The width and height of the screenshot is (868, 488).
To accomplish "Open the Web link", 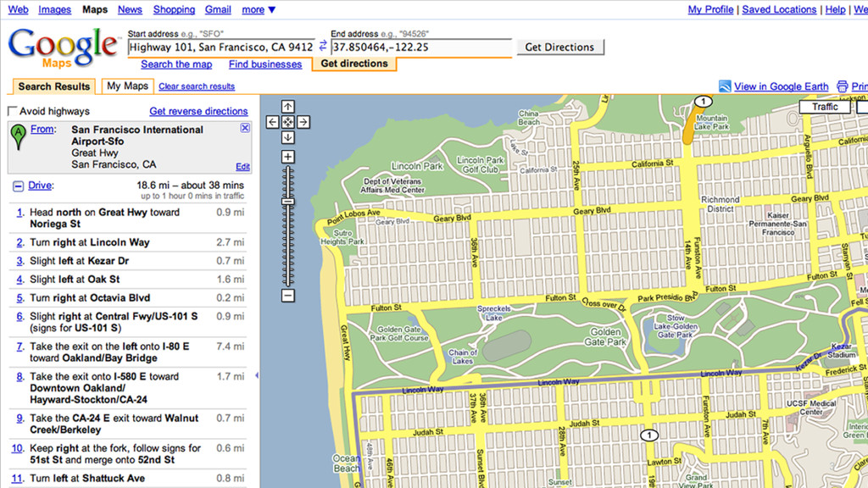I will 18,9.
